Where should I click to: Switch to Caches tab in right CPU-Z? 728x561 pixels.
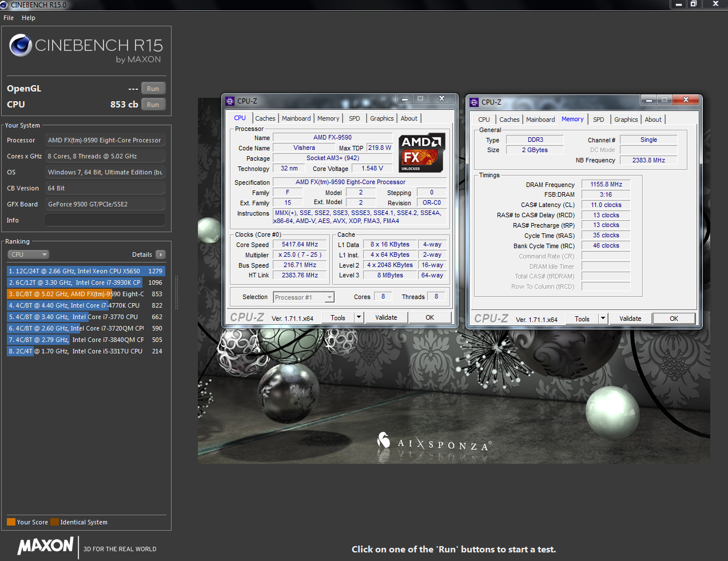pyautogui.click(x=510, y=120)
